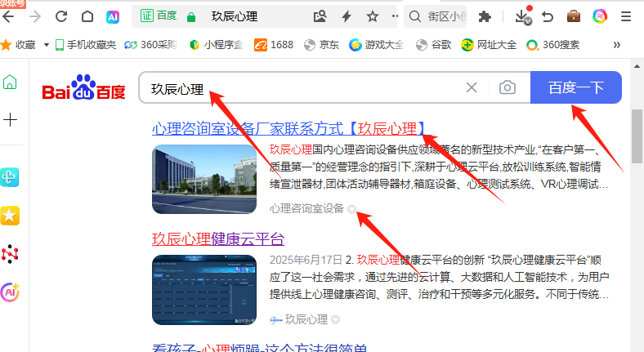Open the yellow star favorites sidebar app
Viewport: 644px width, 352px height.
coord(10,216)
